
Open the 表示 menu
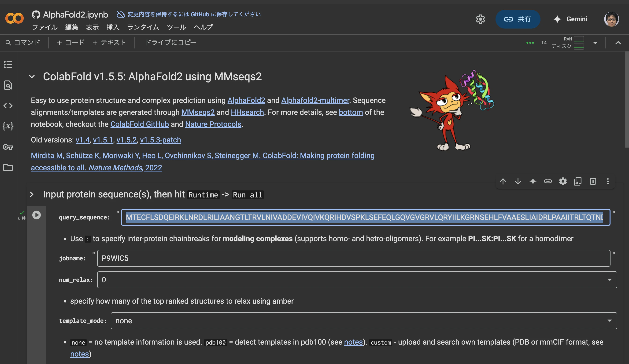(92, 27)
